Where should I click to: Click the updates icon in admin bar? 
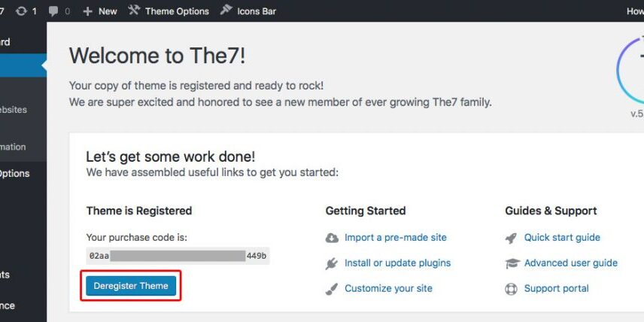20,11
